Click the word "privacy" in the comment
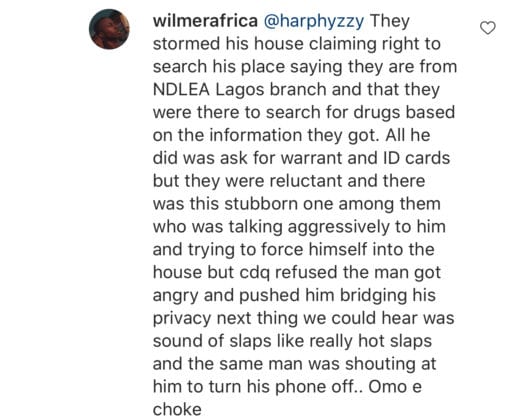The height and width of the screenshot is (420, 526). pos(182,319)
